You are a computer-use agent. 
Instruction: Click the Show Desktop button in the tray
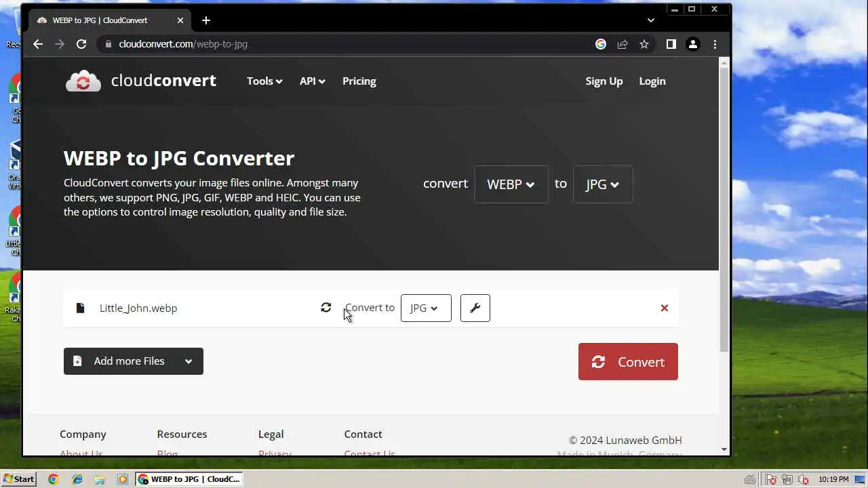point(860,479)
